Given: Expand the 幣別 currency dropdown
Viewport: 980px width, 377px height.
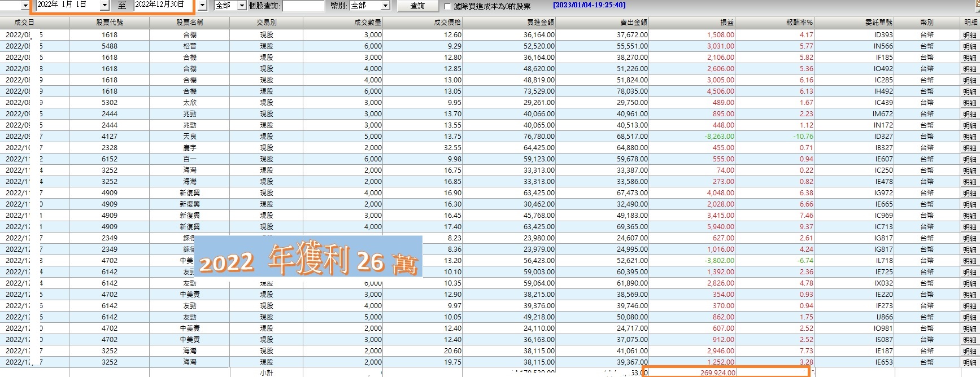Looking at the screenshot, I should pos(385,6).
